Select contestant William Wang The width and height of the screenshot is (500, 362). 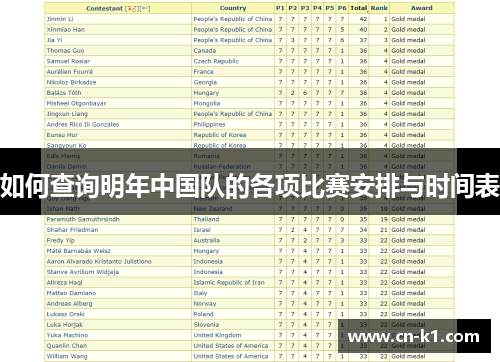tap(67, 356)
